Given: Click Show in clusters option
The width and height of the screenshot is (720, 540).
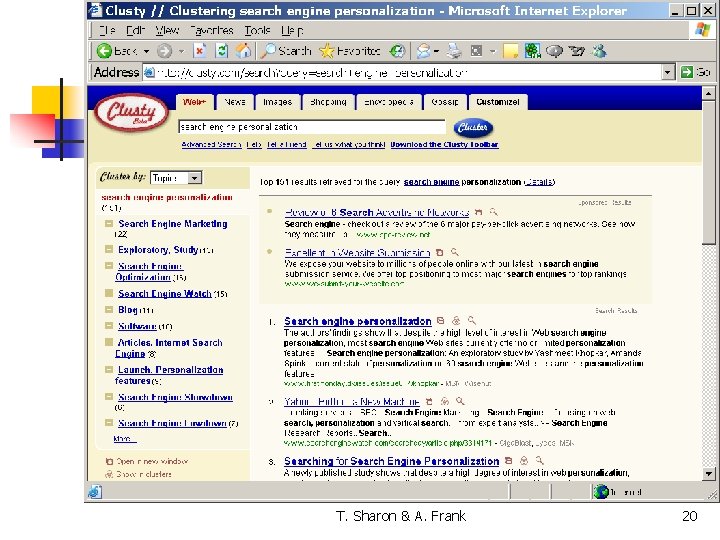Looking at the screenshot, I should [139, 474].
